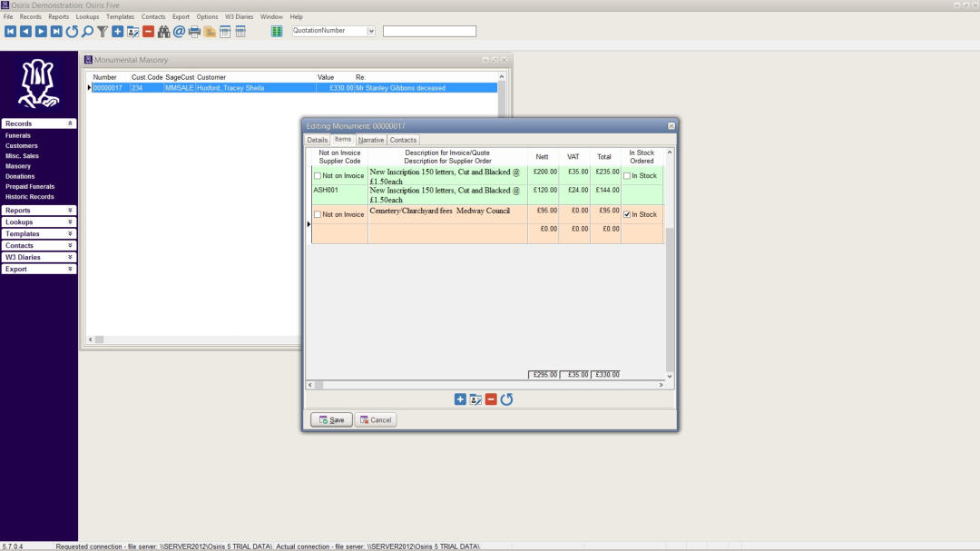
Task: Tick Not on Invoice for New Inscription row
Action: (x=318, y=176)
